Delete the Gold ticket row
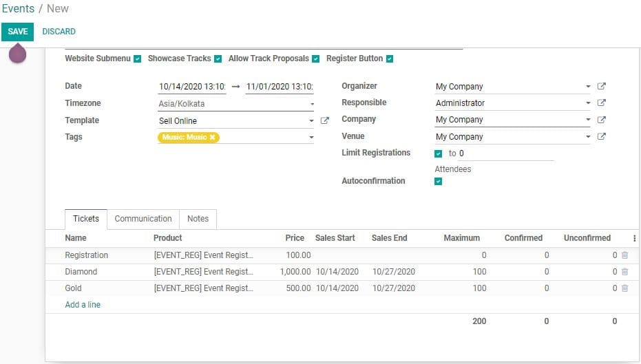Viewport: 641px width, 364px height. pos(624,288)
